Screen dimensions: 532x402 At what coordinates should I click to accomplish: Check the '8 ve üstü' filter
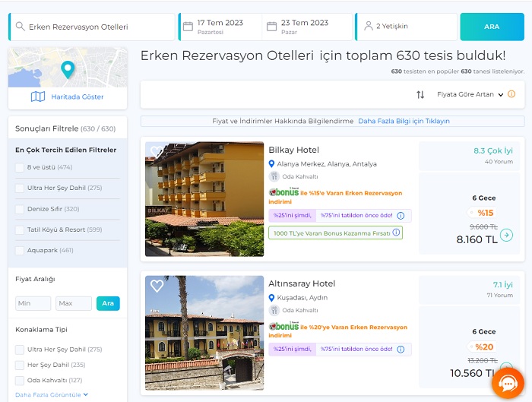pos(20,167)
